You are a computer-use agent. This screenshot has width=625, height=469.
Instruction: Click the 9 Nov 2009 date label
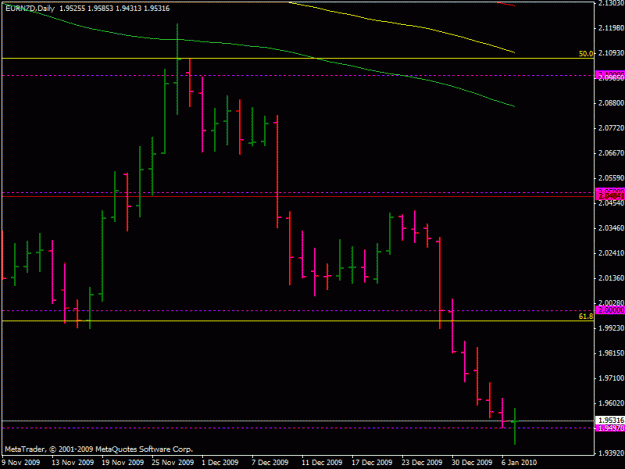click(x=21, y=462)
